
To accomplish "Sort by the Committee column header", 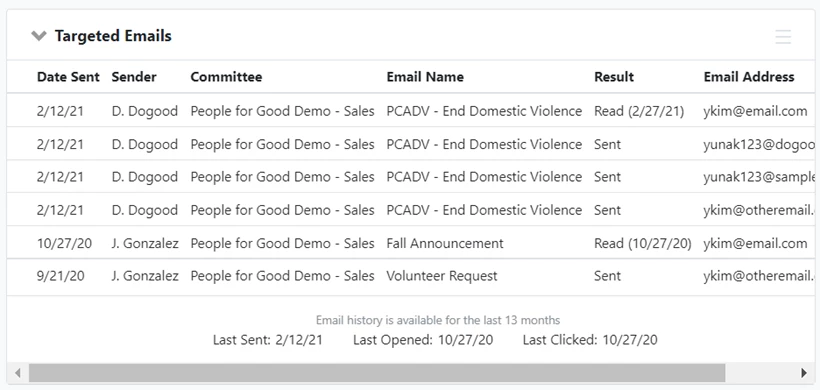I will (226, 77).
